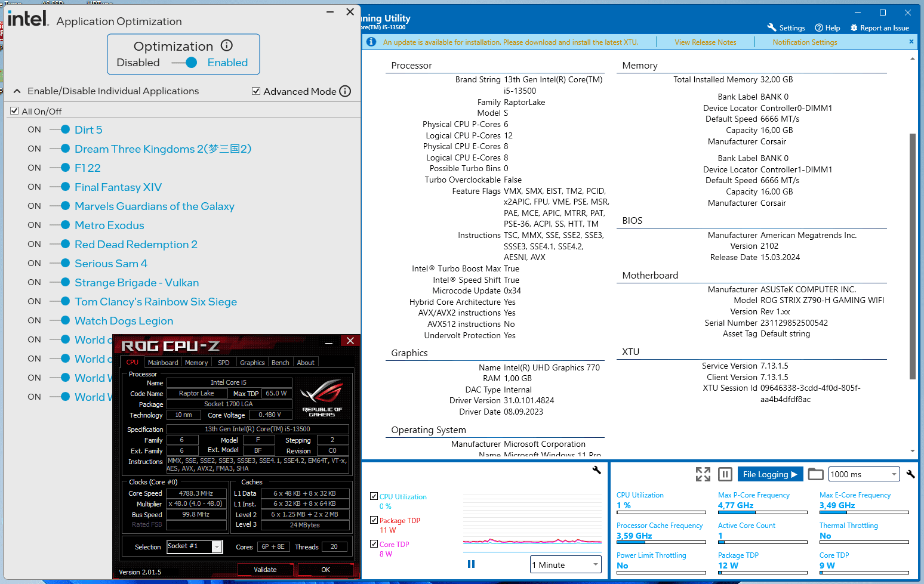Toggle Advanced Mode checkbox
924x584 pixels.
(256, 91)
